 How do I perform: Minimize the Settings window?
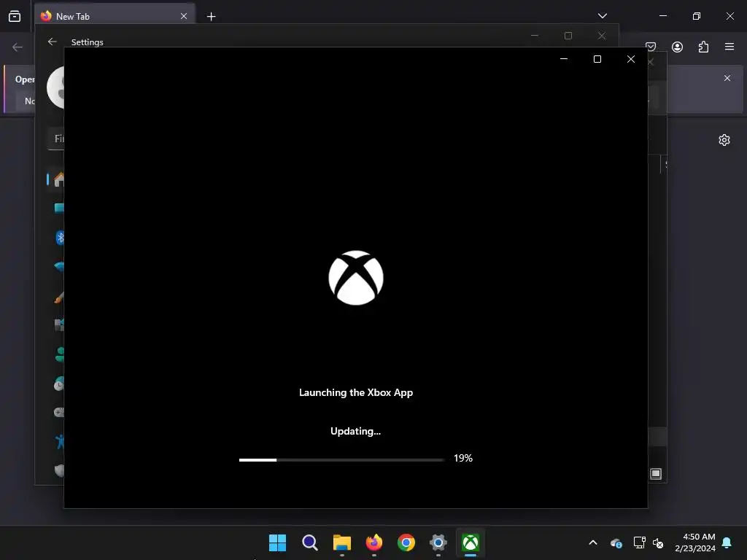pyautogui.click(x=535, y=36)
